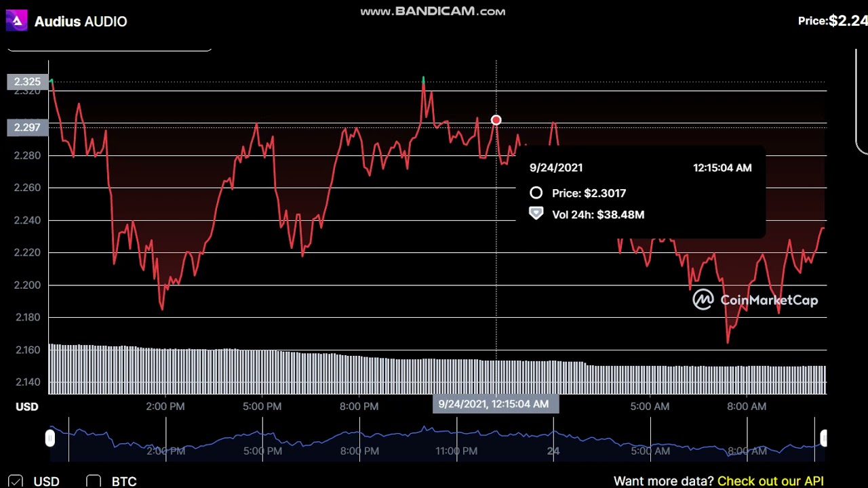Image resolution: width=868 pixels, height=488 pixels.
Task: Click the 2.297 price axis label
Action: (x=27, y=127)
